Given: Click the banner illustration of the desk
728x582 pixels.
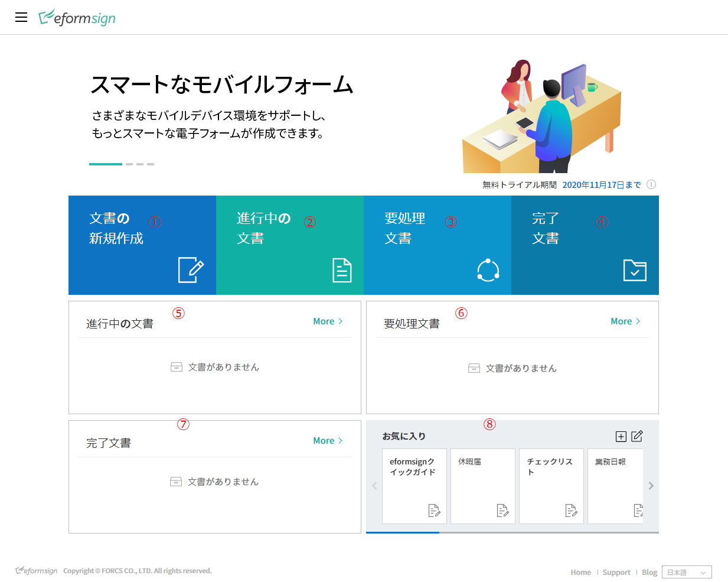Looking at the screenshot, I should coord(541,116).
